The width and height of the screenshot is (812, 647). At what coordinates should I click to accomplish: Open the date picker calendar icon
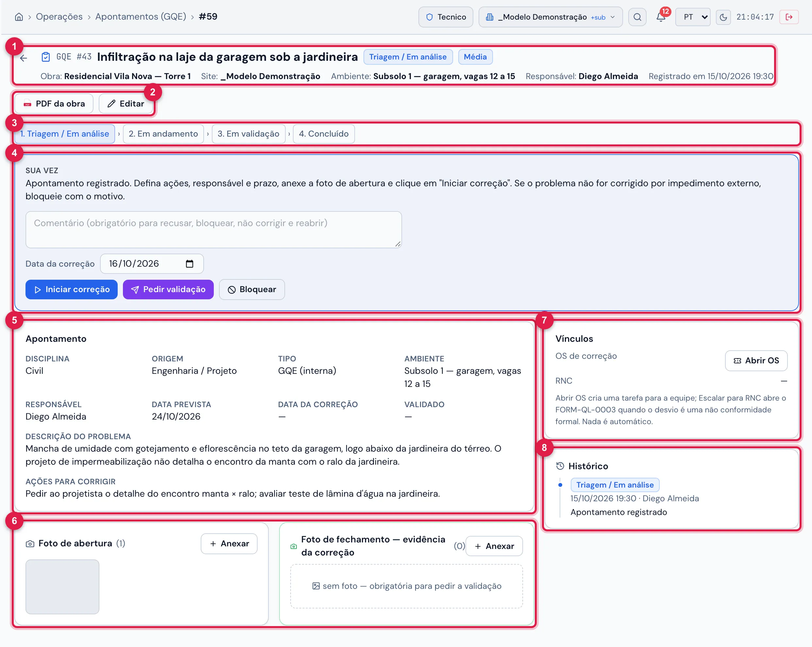tap(190, 264)
